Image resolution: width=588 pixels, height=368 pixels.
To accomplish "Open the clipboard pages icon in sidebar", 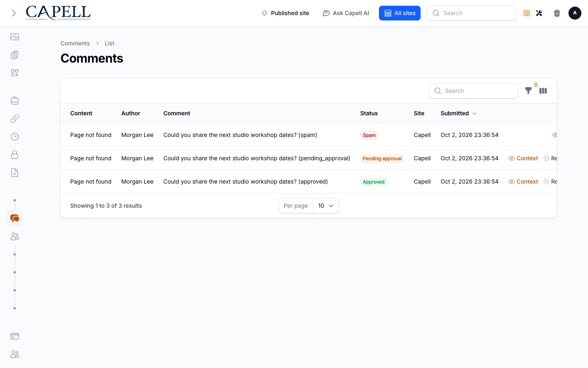I will tap(15, 55).
